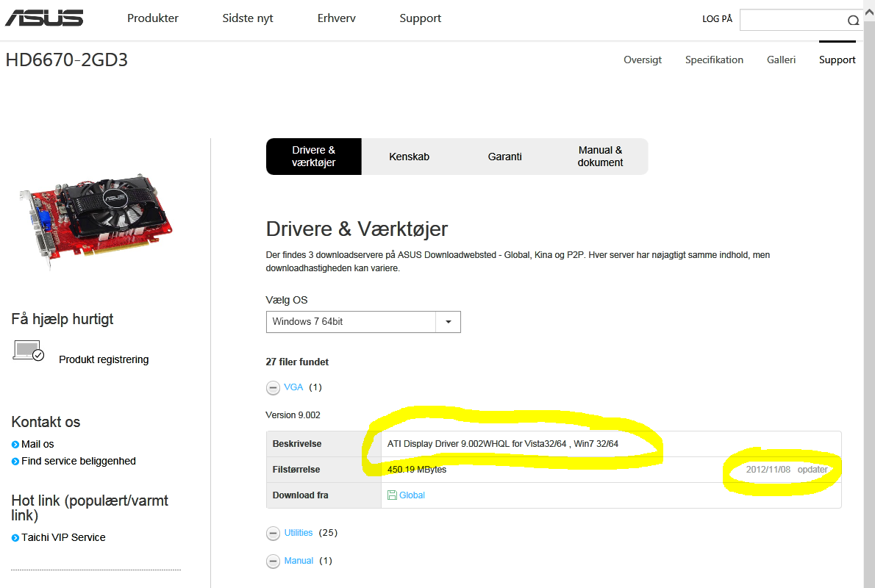
Task: Click the Utilities category link
Action: tap(299, 533)
